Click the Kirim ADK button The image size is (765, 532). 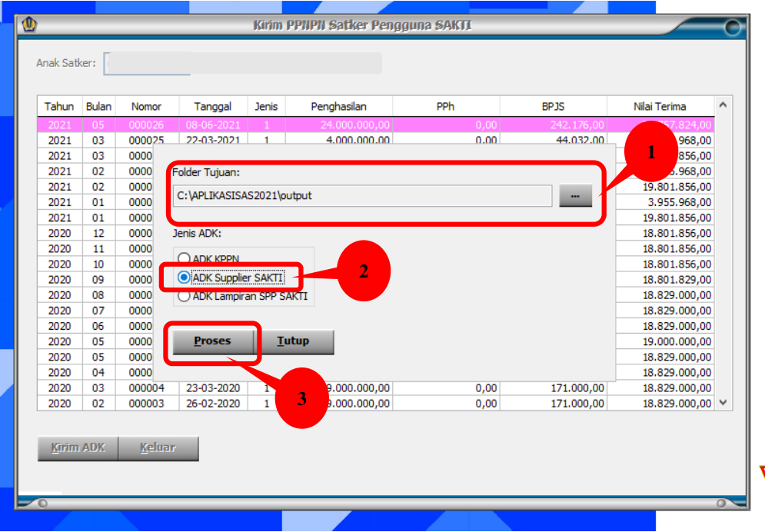tap(78, 448)
